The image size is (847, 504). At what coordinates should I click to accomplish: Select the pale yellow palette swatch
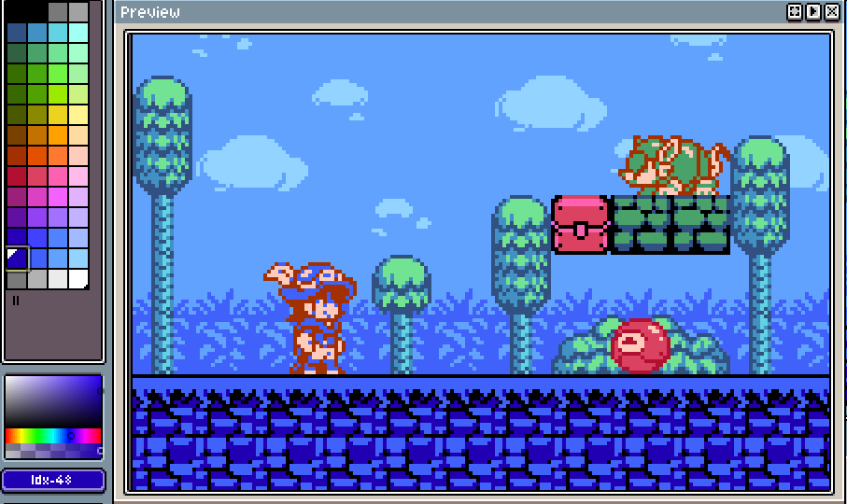pyautogui.click(x=78, y=115)
